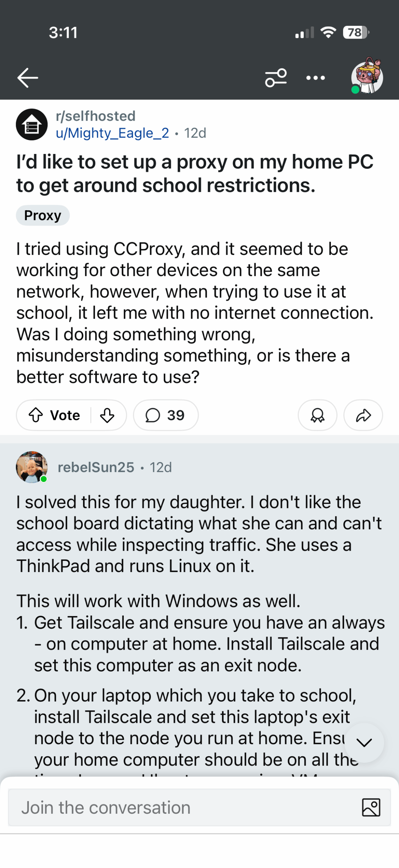Viewport: 399px width, 868px height.
Task: Tap the back arrow icon
Action: (x=28, y=78)
